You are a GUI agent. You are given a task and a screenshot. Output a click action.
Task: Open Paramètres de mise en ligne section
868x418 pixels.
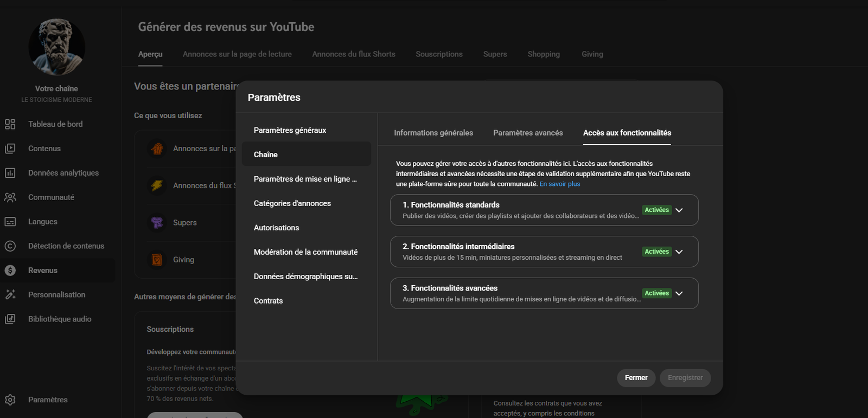point(307,179)
